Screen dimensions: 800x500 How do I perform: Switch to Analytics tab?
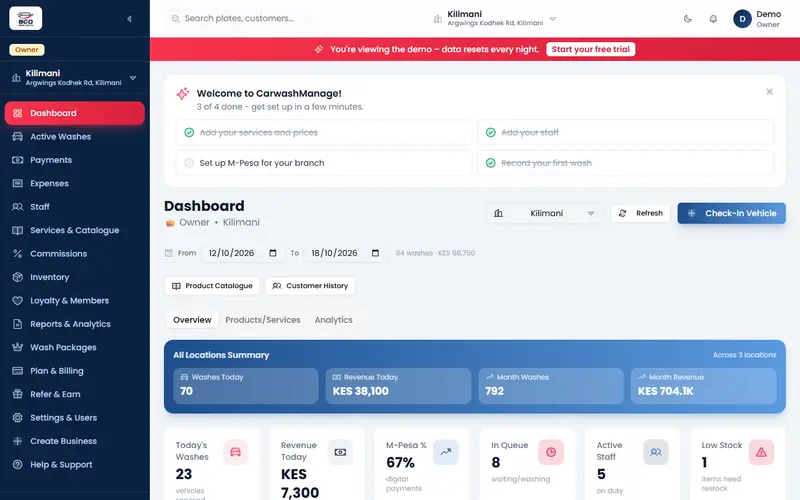pyautogui.click(x=334, y=320)
